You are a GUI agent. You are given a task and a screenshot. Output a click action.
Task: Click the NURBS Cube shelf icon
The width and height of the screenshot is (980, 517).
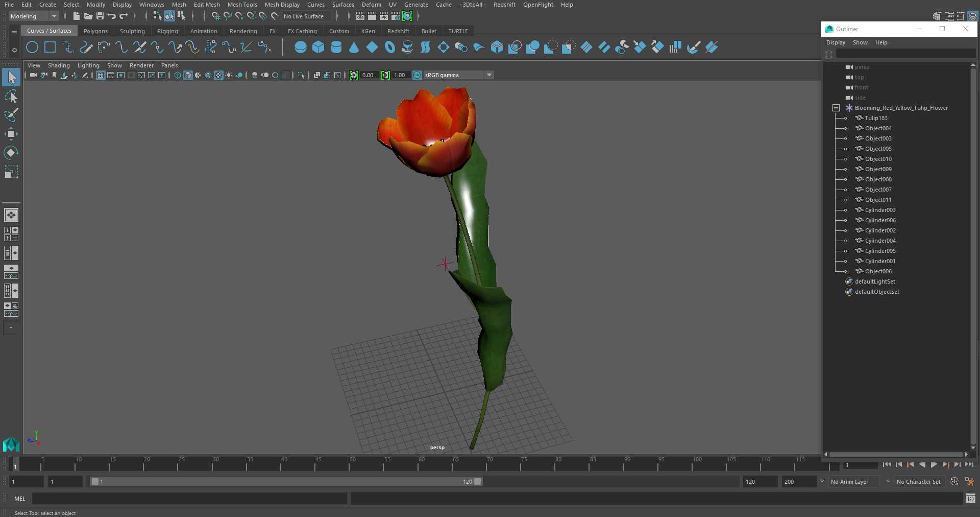click(x=318, y=48)
